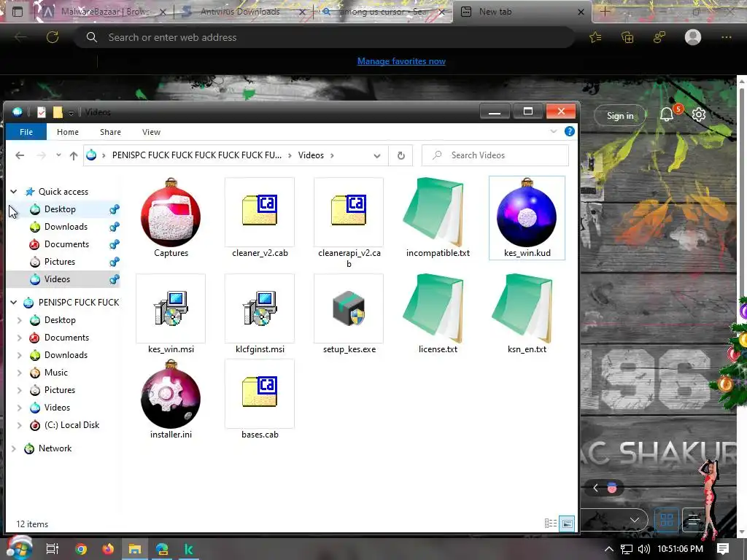
Task: Click the Search Videos field
Action: [495, 155]
